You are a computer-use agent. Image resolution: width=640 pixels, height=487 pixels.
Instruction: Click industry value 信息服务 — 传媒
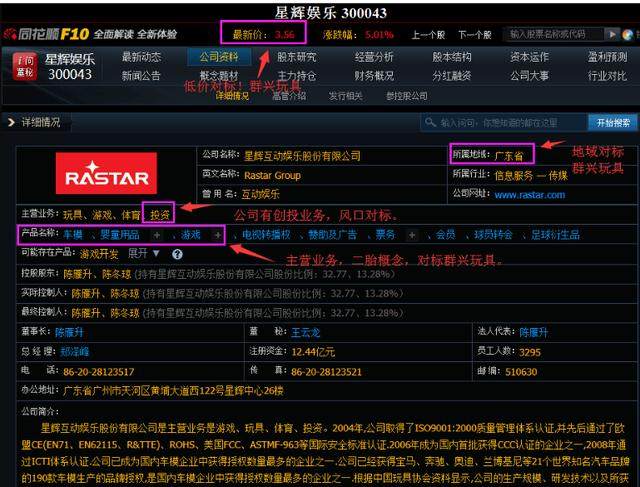[x=531, y=176]
